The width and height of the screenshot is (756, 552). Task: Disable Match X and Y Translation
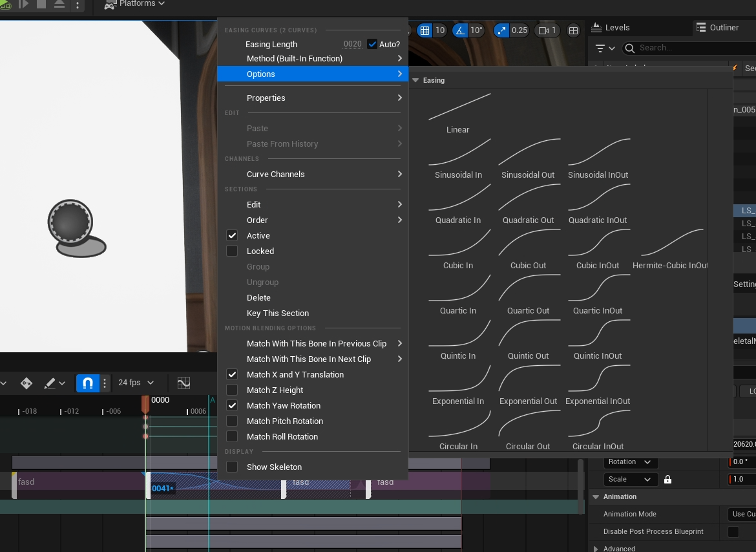(x=232, y=374)
